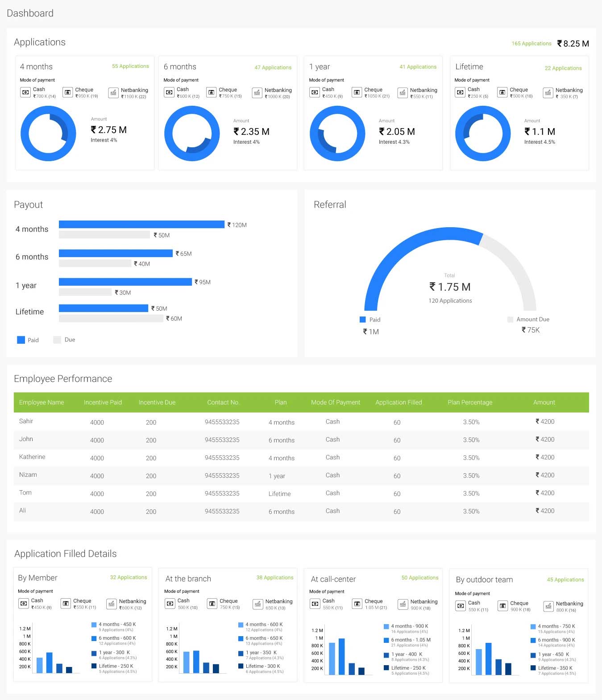Click the blue Paid legend swatch in Payout
This screenshot has width=602, height=700.
point(21,340)
